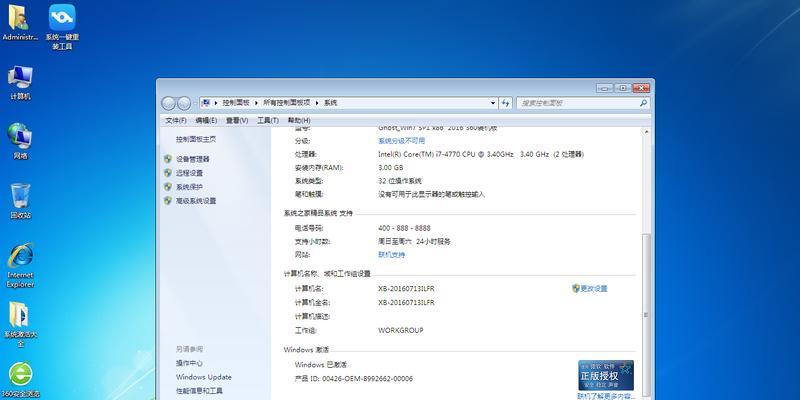Click the WORKGROUP value

(x=401, y=330)
